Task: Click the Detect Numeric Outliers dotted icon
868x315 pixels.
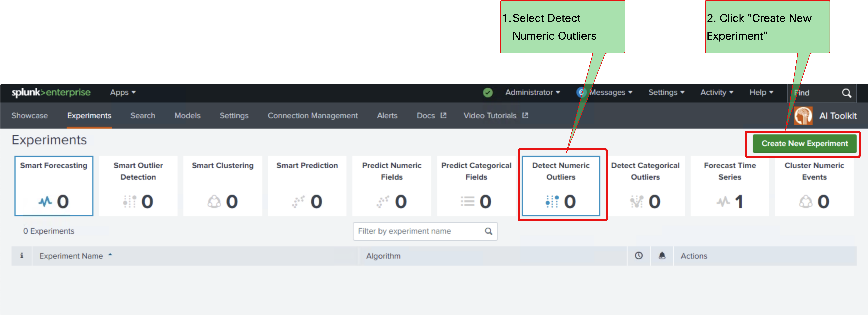Action: pyautogui.click(x=552, y=202)
